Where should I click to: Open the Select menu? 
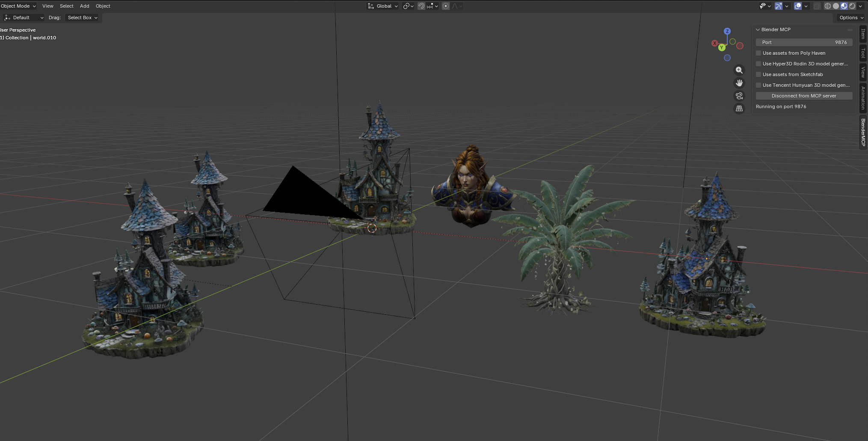pos(66,6)
